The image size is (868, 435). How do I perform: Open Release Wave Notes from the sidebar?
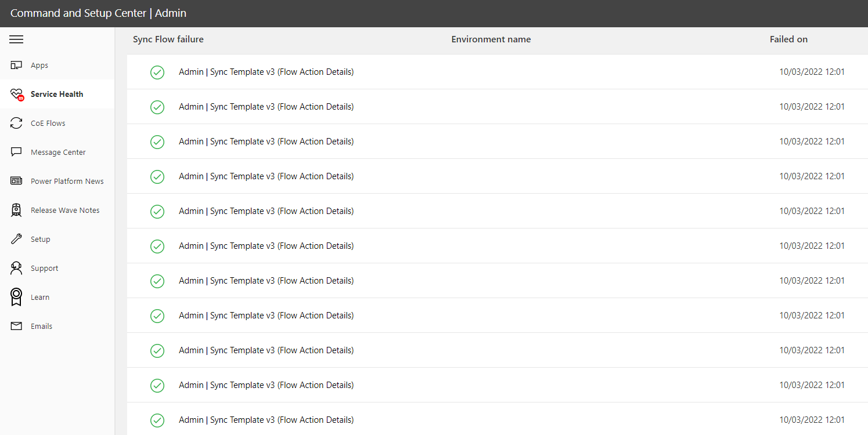[65, 210]
